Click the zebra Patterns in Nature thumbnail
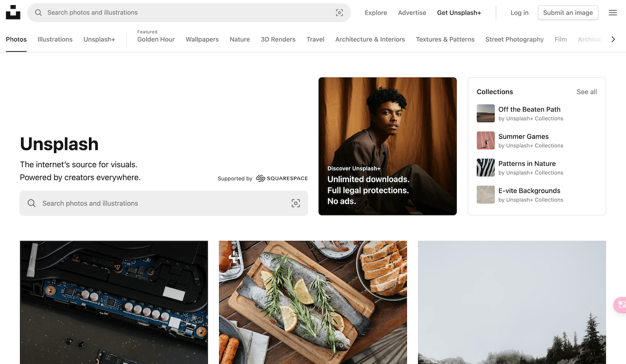This screenshot has height=364, width=626. 486,168
